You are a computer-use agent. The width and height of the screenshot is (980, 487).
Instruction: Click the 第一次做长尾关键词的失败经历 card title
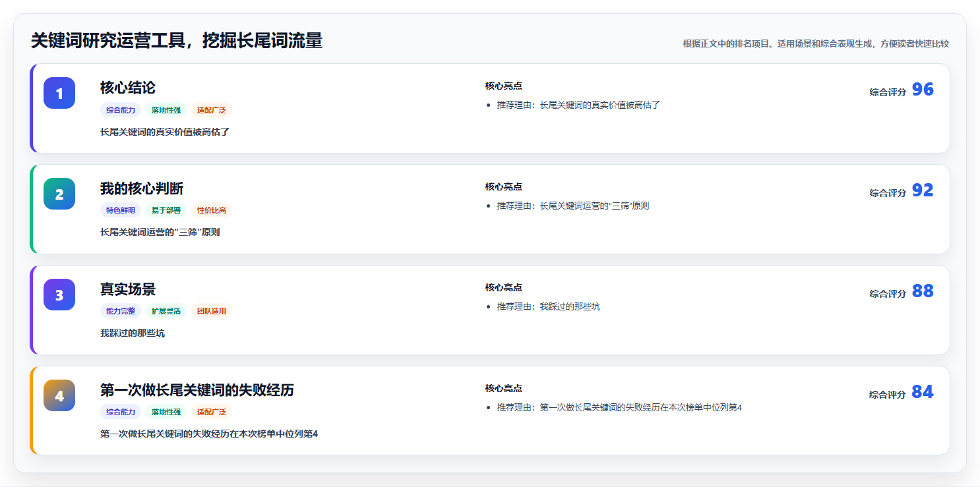coord(197,390)
